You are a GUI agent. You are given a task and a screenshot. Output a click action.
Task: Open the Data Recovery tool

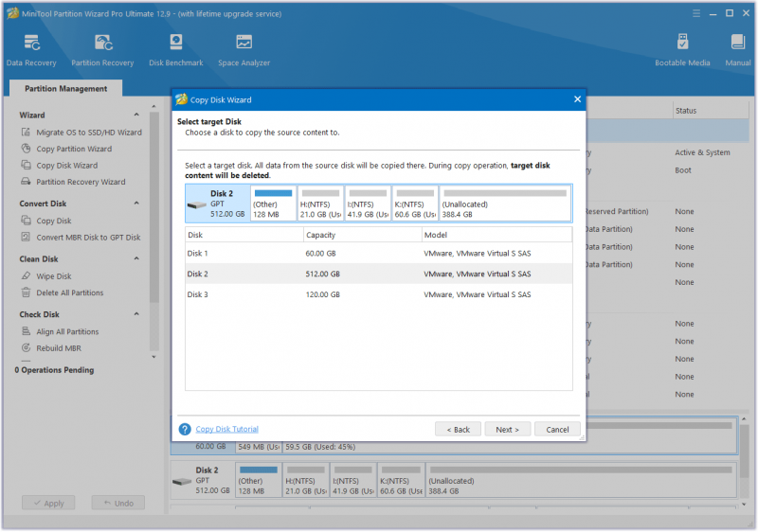pos(31,50)
